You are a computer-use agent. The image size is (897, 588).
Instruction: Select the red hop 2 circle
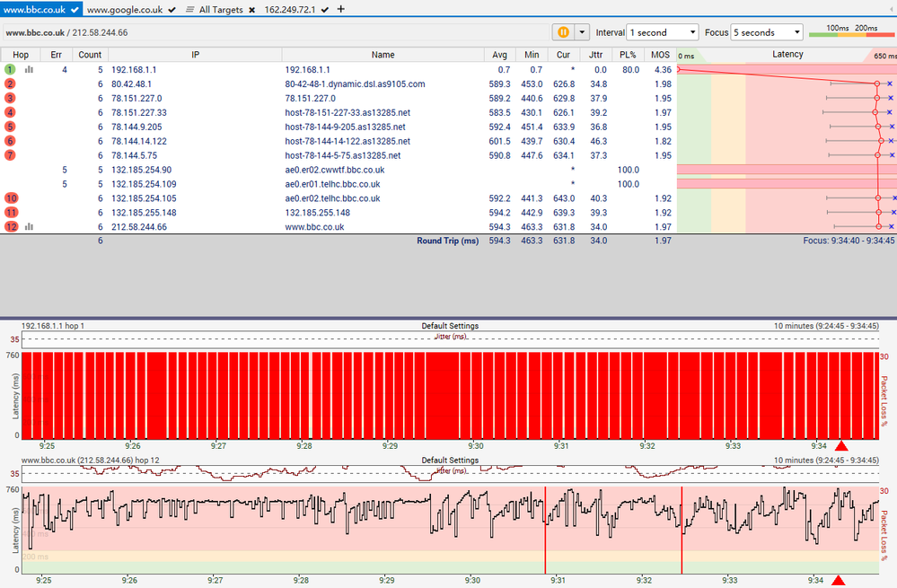(10, 83)
